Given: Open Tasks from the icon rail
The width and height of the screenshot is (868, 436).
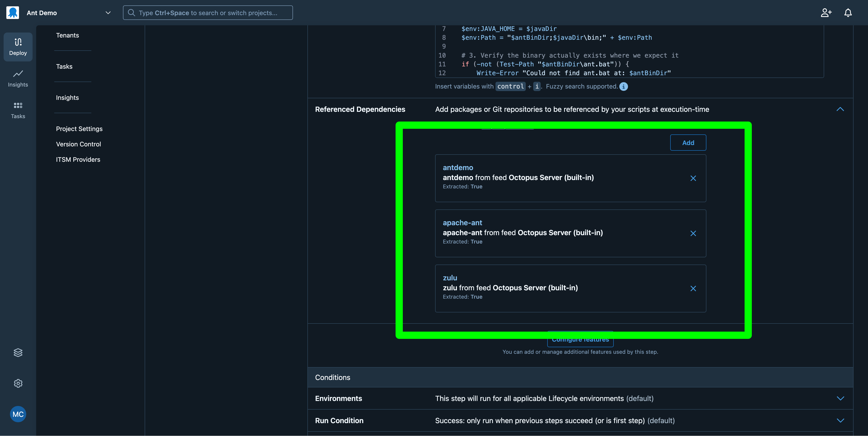Looking at the screenshot, I should tap(18, 110).
